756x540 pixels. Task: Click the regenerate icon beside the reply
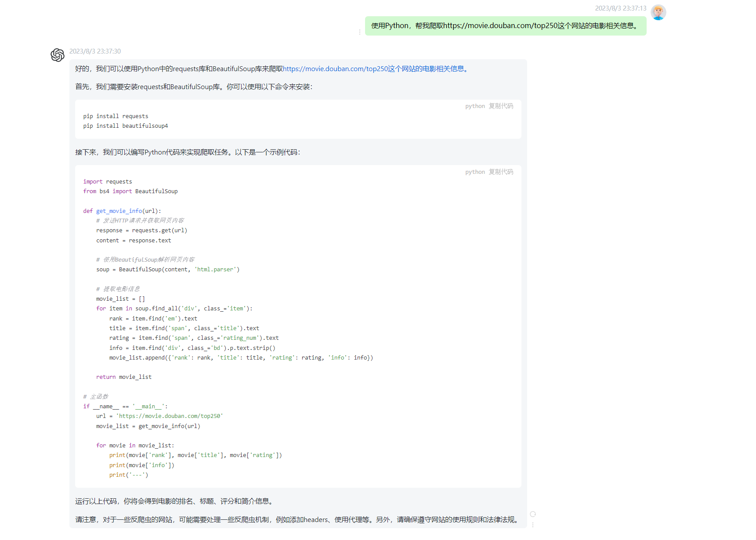[533, 514]
